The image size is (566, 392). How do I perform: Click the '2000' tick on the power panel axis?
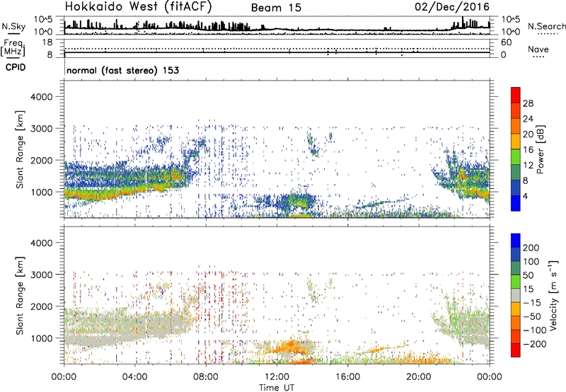(x=41, y=160)
